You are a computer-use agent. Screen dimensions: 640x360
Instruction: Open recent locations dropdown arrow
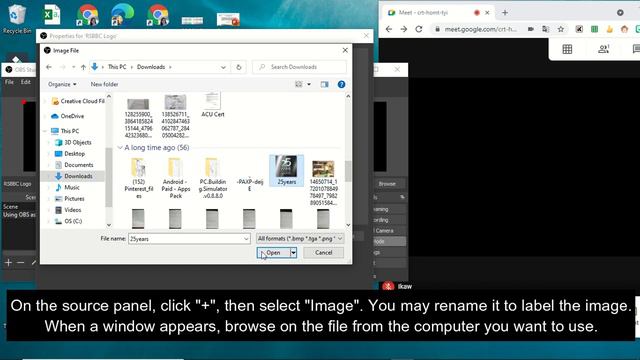73,67
